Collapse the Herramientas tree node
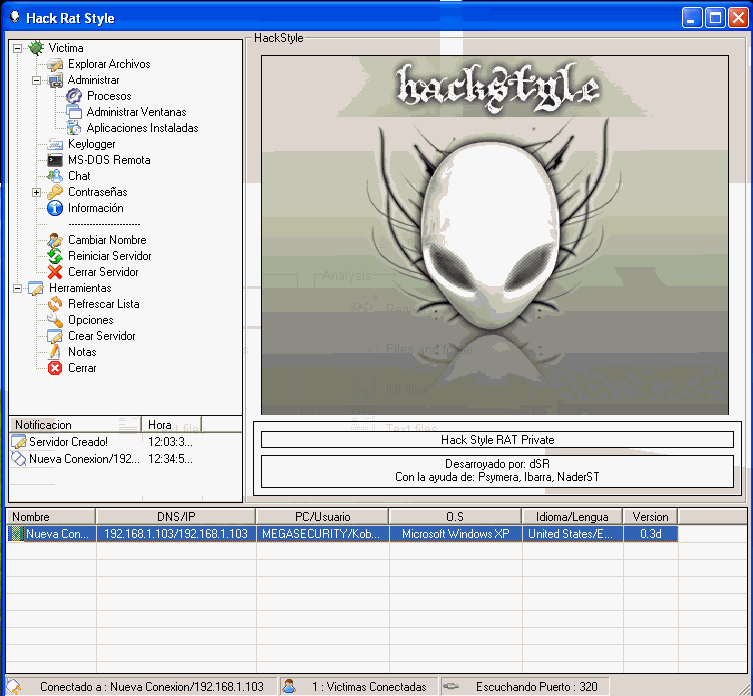 click(18, 288)
